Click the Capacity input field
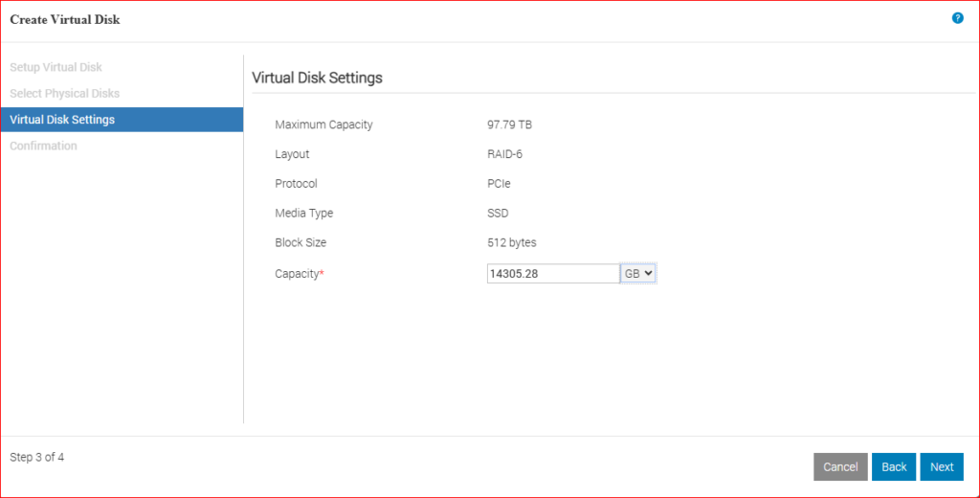Image resolution: width=980 pixels, height=498 pixels. tap(552, 274)
